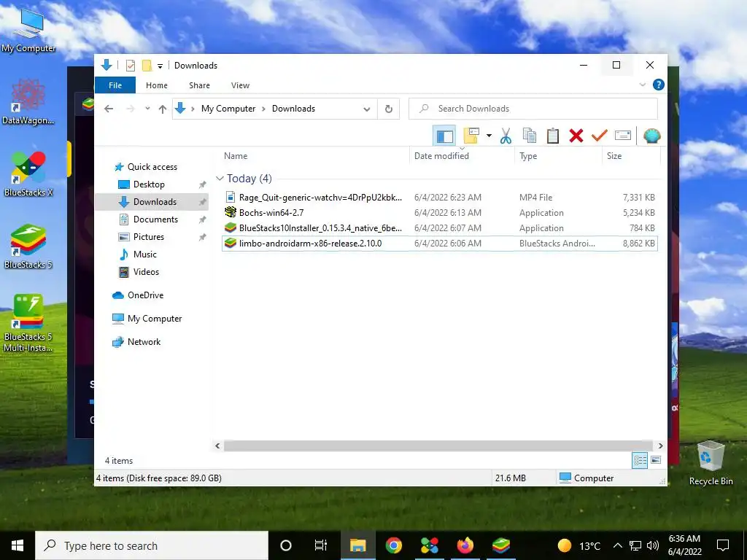
Task: Expand the ribbon with the chevron
Action: [x=642, y=85]
